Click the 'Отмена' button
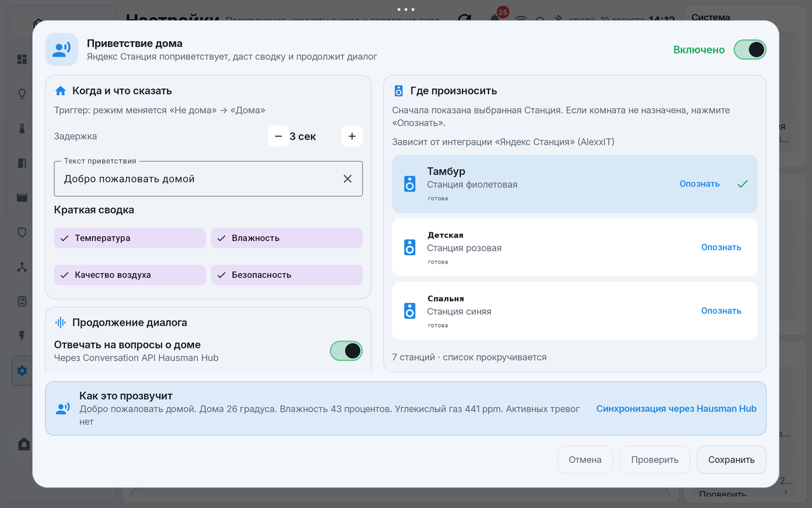Image resolution: width=812 pixels, height=508 pixels. click(585, 460)
